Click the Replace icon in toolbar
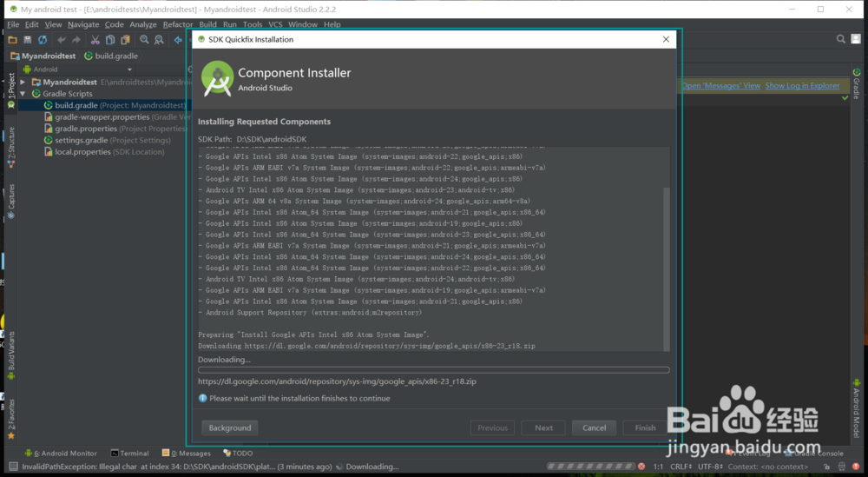This screenshot has height=477, width=868. pyautogui.click(x=160, y=40)
